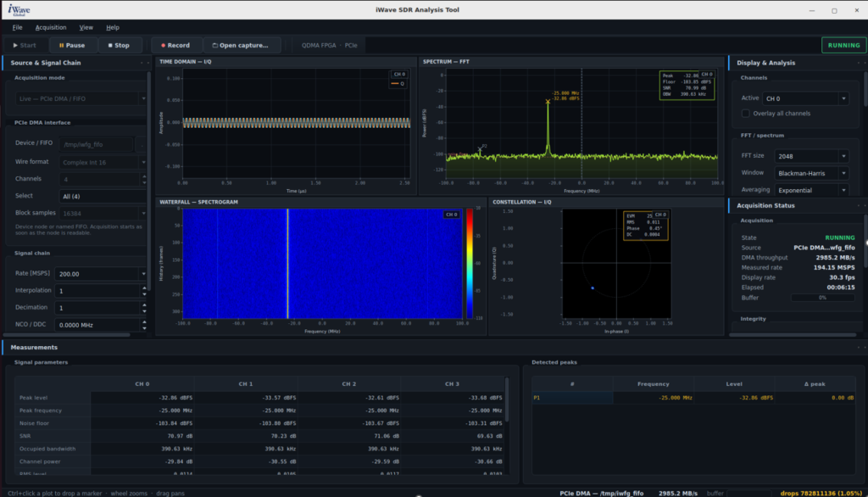Image resolution: width=868 pixels, height=497 pixels.
Task: Click the Peak level row label
Action: tap(33, 398)
